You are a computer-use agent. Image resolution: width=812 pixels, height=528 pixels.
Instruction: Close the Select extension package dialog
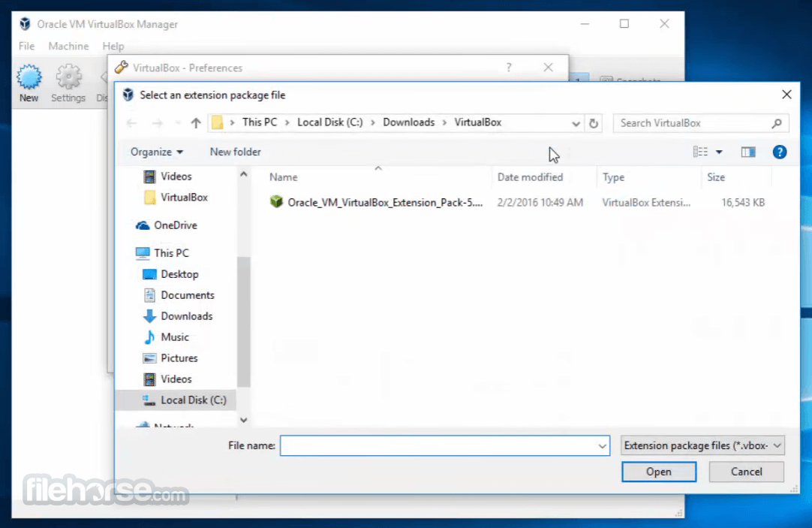786,95
